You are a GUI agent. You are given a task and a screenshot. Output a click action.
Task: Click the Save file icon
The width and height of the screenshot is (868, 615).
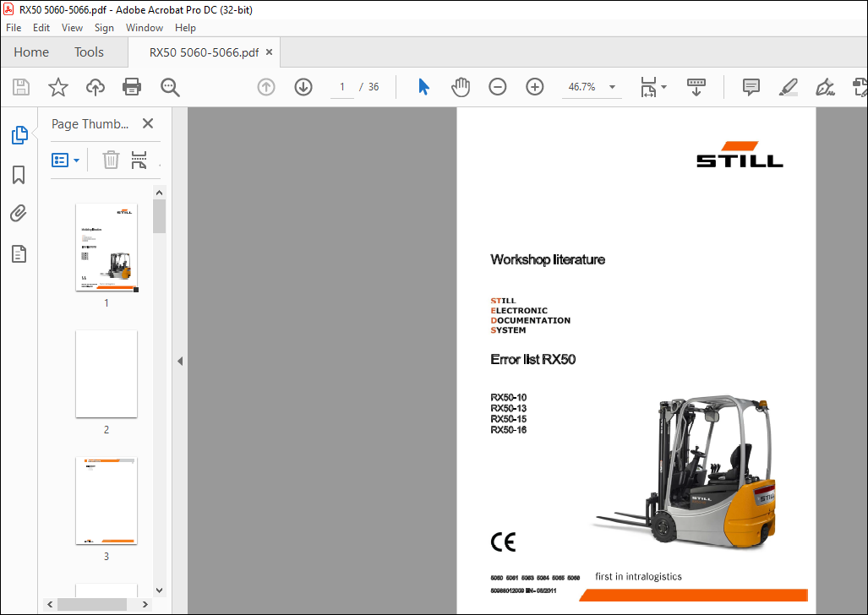pos(21,87)
